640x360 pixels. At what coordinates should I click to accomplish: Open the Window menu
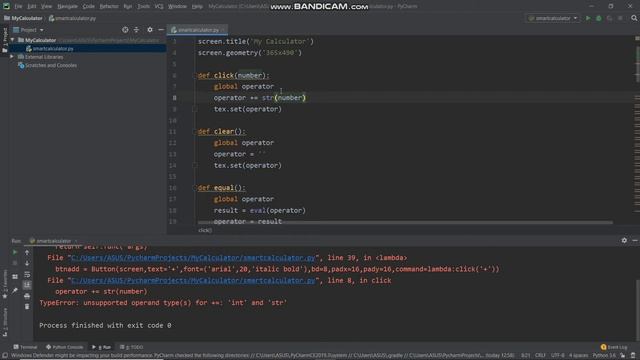(x=178, y=7)
